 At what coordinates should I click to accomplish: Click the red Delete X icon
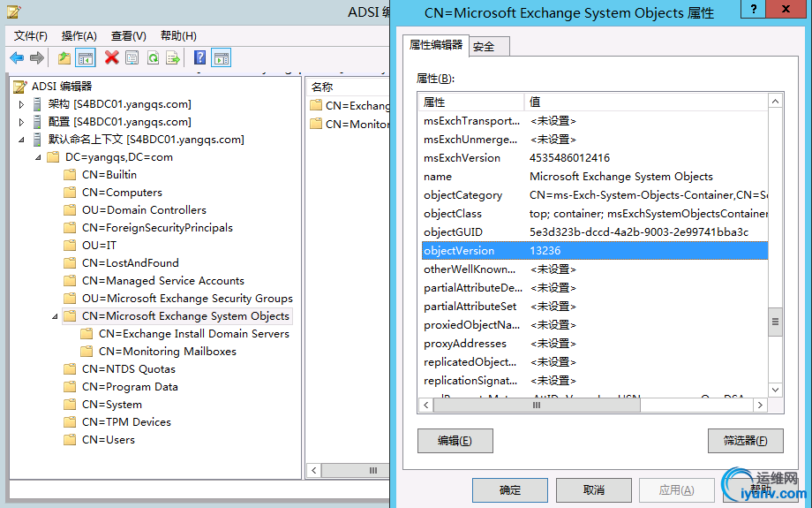pos(111,57)
